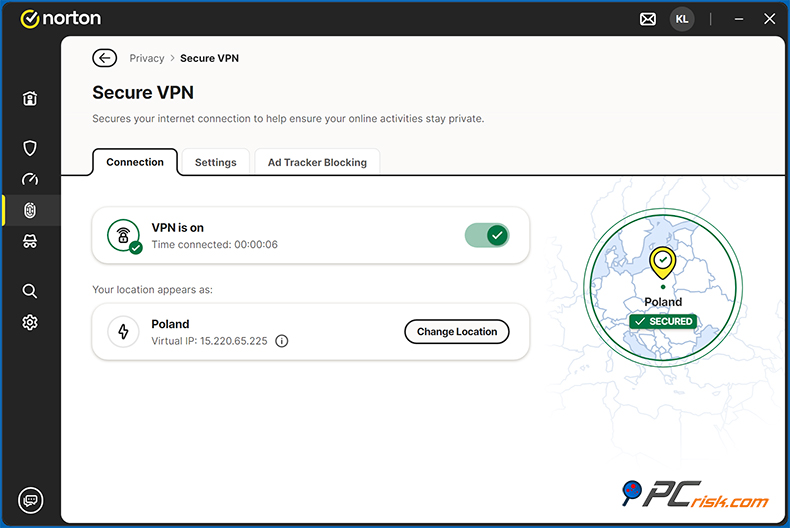Switch to the Connection tab

(x=135, y=162)
